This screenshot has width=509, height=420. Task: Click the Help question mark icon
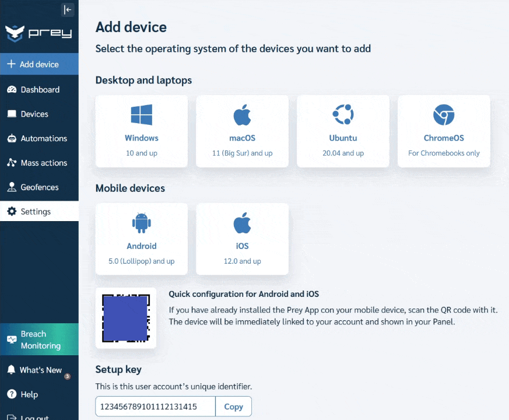coord(12,394)
